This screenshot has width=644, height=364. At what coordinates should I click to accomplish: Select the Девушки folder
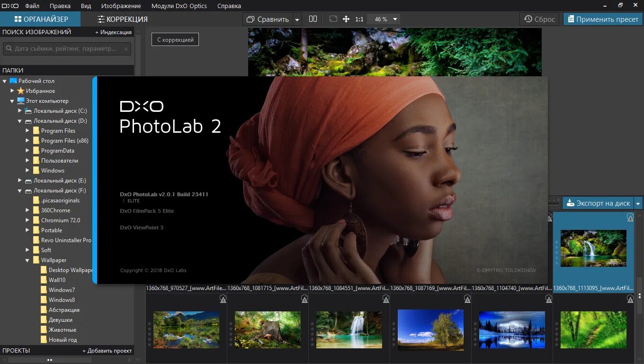point(61,320)
